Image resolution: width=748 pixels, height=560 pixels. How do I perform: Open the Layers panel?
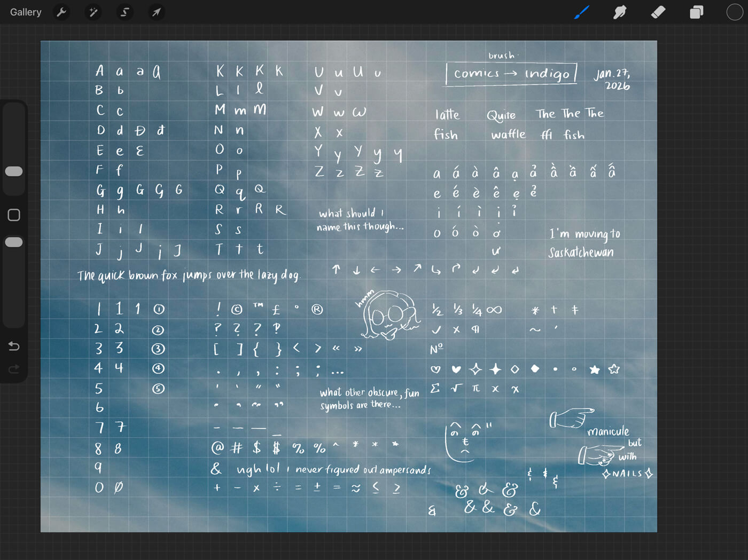coord(697,12)
